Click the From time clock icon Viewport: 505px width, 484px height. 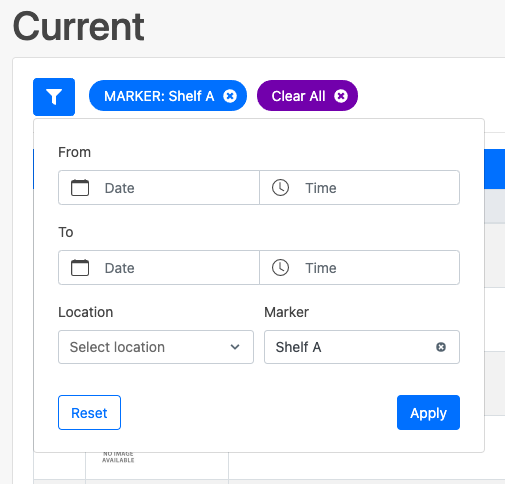pos(280,188)
